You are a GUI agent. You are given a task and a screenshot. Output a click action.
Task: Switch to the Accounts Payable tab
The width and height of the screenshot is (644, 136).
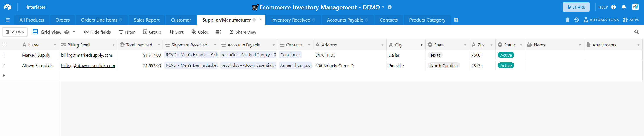[345, 20]
